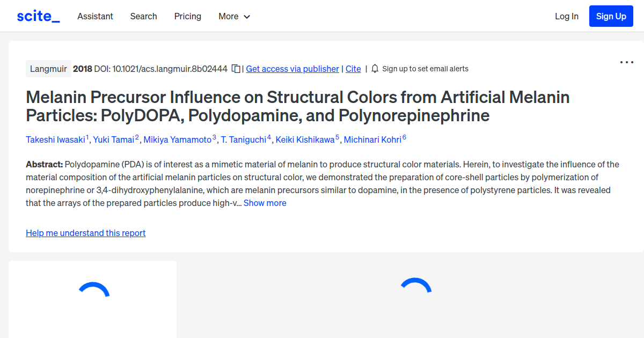The width and height of the screenshot is (644, 338).
Task: Expand the More navigation dropdown
Action: pos(234,16)
